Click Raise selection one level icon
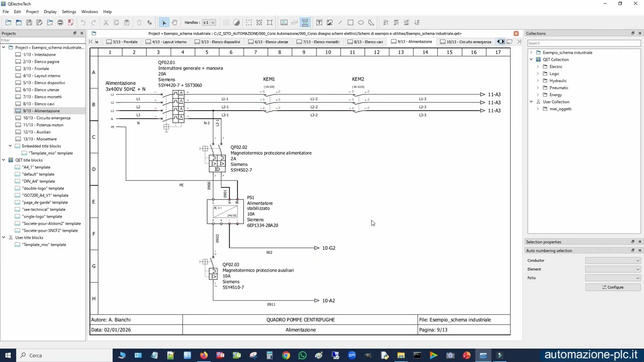Image resolution: width=644 pixels, height=362 pixels. [396, 22]
